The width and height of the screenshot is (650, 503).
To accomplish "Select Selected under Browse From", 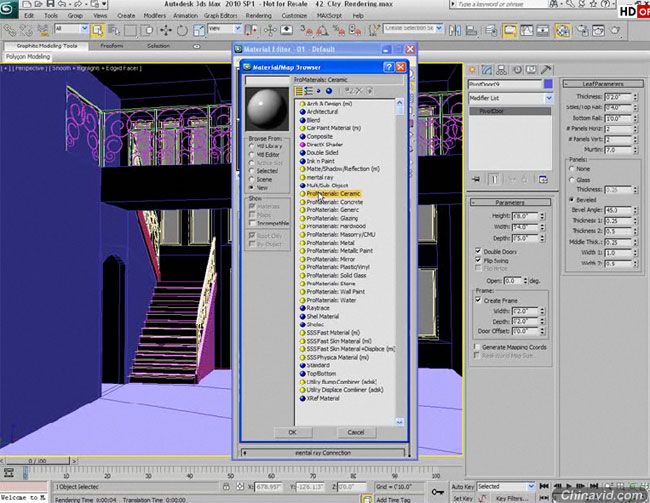I will (x=252, y=171).
